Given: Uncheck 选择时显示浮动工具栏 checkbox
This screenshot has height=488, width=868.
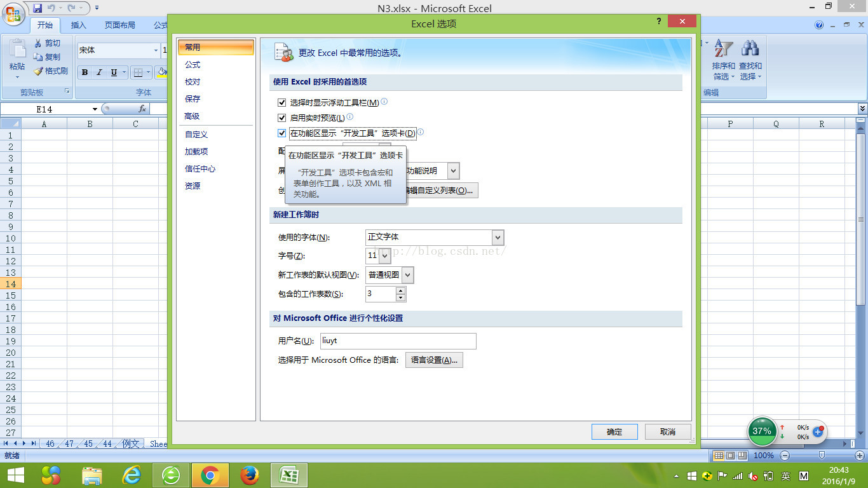Looking at the screenshot, I should point(282,102).
